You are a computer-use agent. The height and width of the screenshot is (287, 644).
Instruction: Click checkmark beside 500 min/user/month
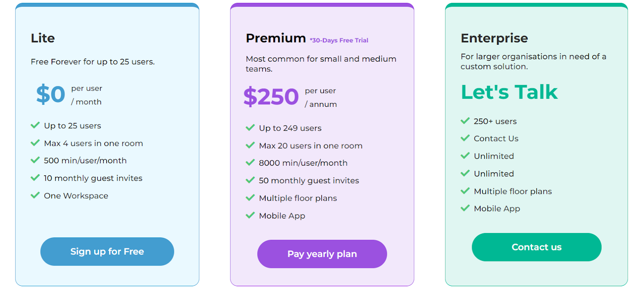point(35,160)
